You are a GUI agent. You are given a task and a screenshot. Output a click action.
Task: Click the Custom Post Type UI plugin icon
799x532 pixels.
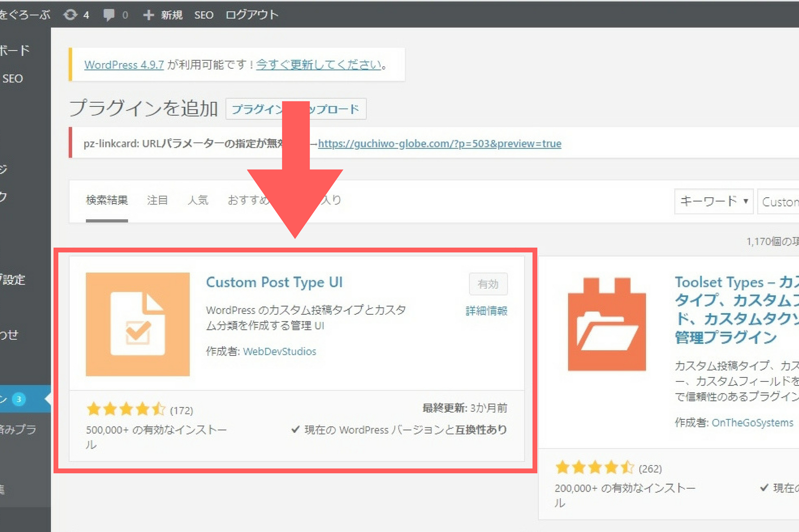pos(137,324)
